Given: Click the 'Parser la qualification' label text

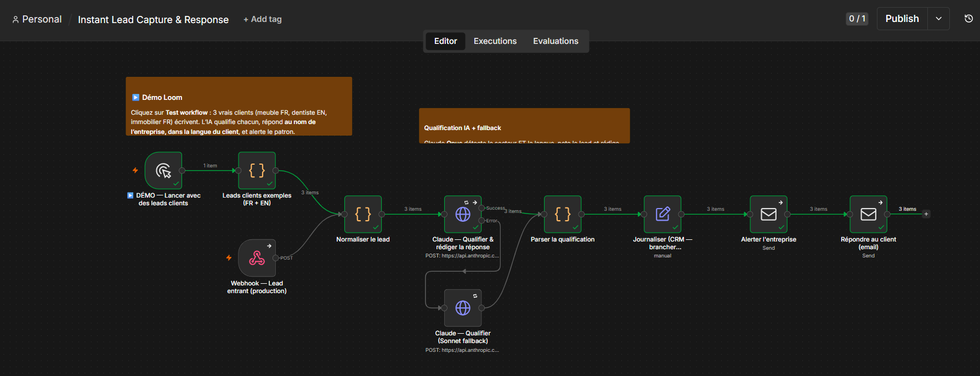Looking at the screenshot, I should [x=563, y=239].
